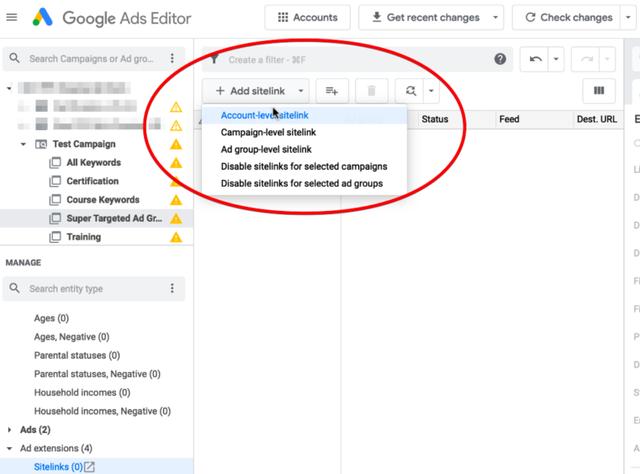This screenshot has height=474, width=640.
Task: Select Training ad group
Action: [x=84, y=237]
